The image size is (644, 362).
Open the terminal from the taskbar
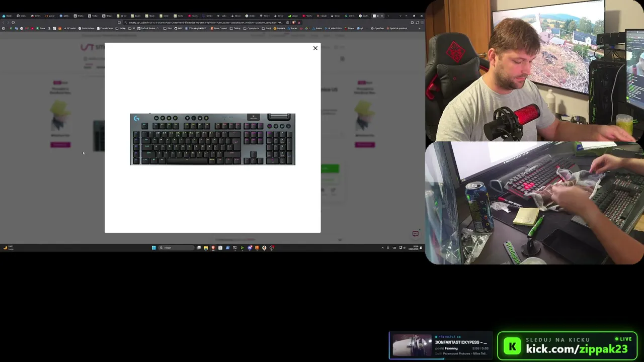(x=235, y=248)
